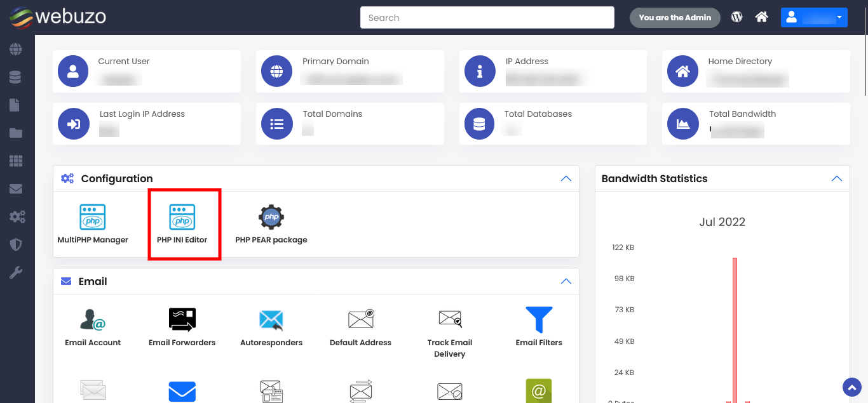Open the sidebar database menu

click(16, 77)
